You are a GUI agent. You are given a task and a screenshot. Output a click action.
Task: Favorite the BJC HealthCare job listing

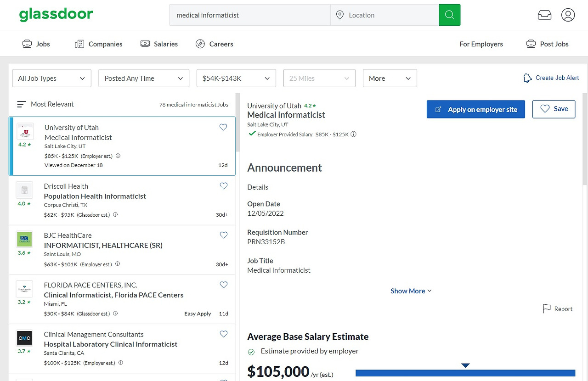(224, 235)
